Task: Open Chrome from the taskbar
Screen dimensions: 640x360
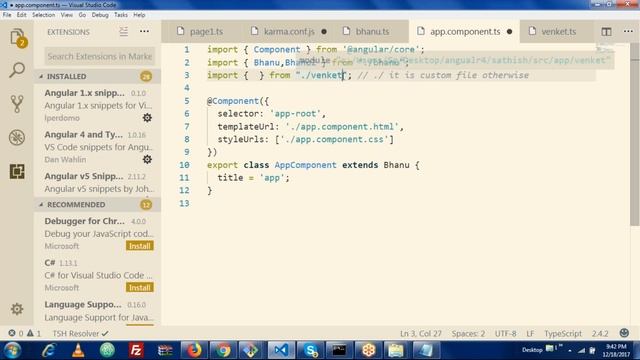Action: pyautogui.click(x=223, y=350)
